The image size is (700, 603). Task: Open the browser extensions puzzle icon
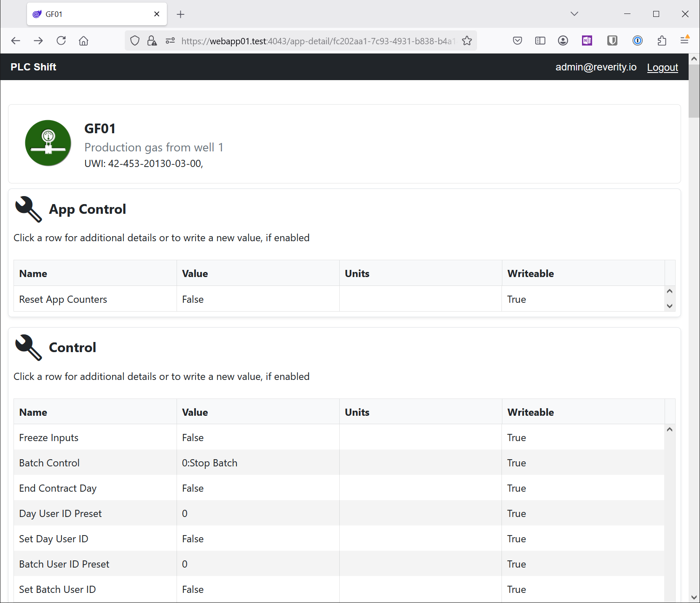tap(662, 41)
